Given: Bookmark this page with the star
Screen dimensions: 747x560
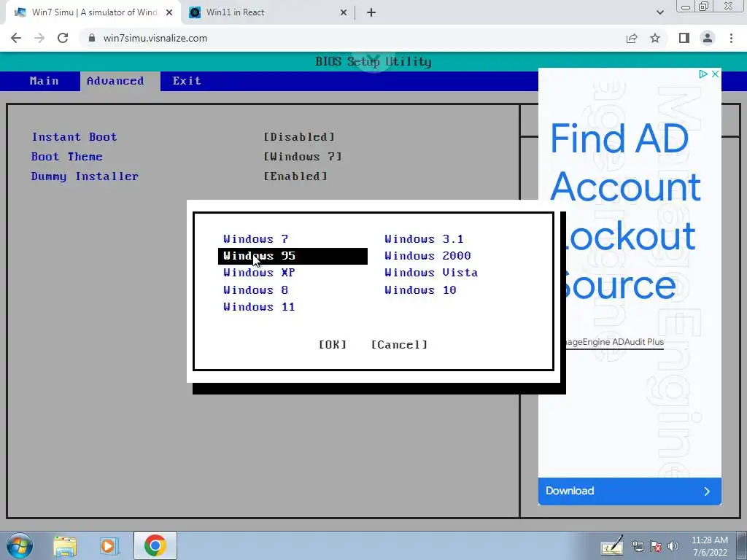Looking at the screenshot, I should click(655, 38).
